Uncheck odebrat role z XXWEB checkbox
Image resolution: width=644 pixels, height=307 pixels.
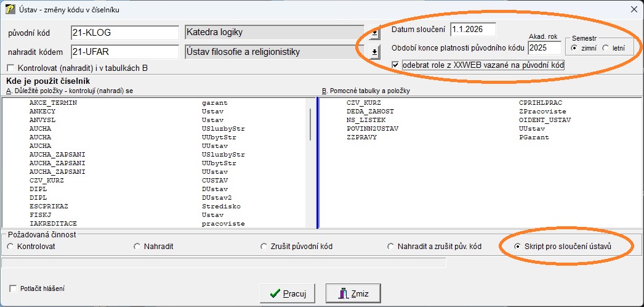[396, 64]
